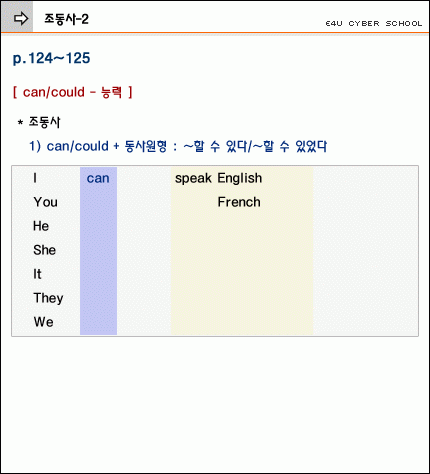Select the pronoun She in the table
Viewport: 430px width, 474px height.
coord(44,250)
